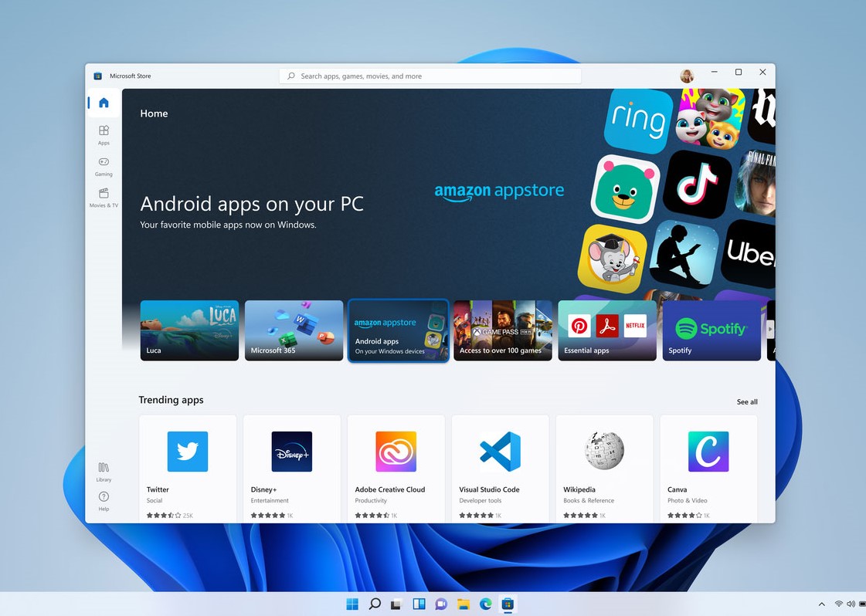The height and width of the screenshot is (616, 866).
Task: Select the Android apps carousel card
Action: [x=398, y=330]
